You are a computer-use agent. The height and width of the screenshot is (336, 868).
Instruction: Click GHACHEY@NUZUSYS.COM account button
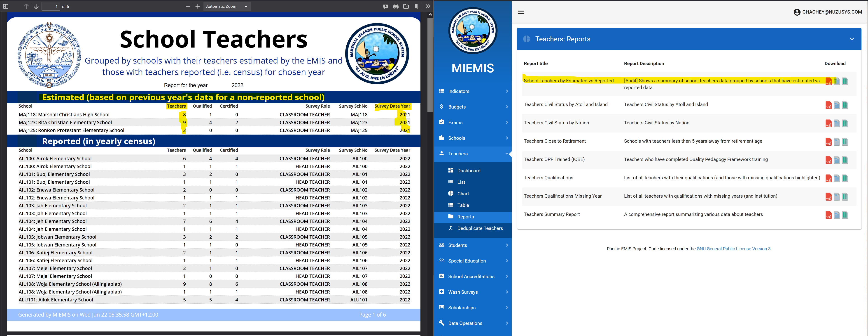[828, 12]
